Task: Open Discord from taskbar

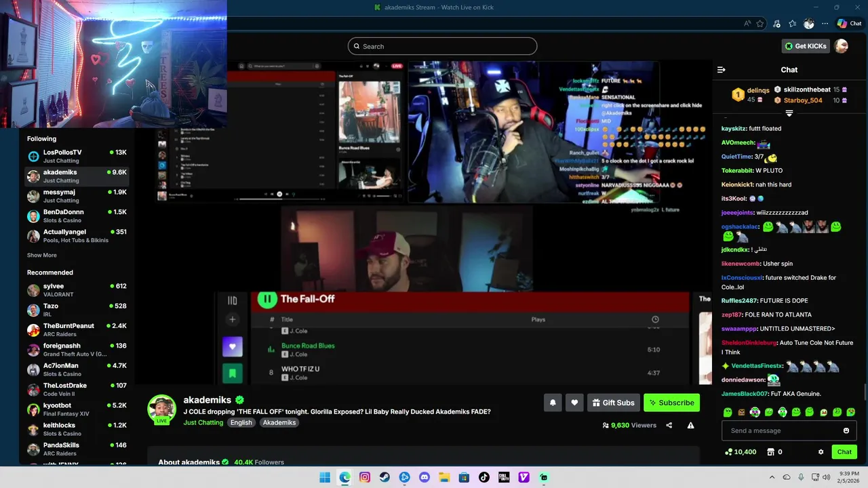Action: (425, 477)
